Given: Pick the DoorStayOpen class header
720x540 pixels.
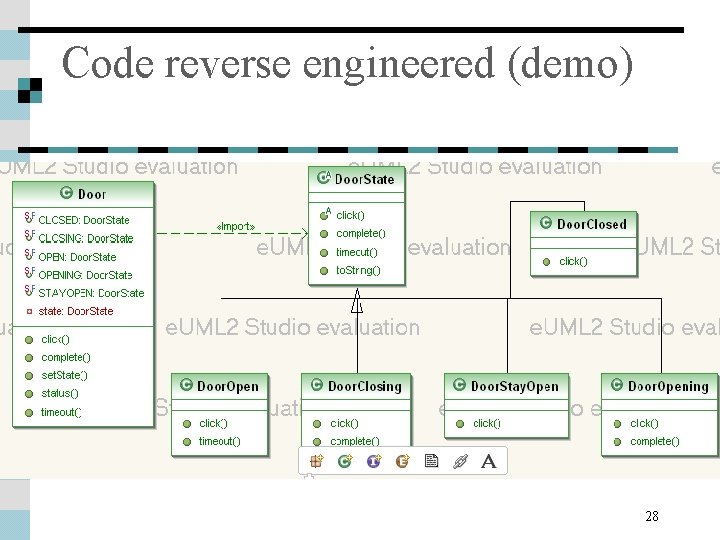Looking at the screenshot, I should 507,386.
